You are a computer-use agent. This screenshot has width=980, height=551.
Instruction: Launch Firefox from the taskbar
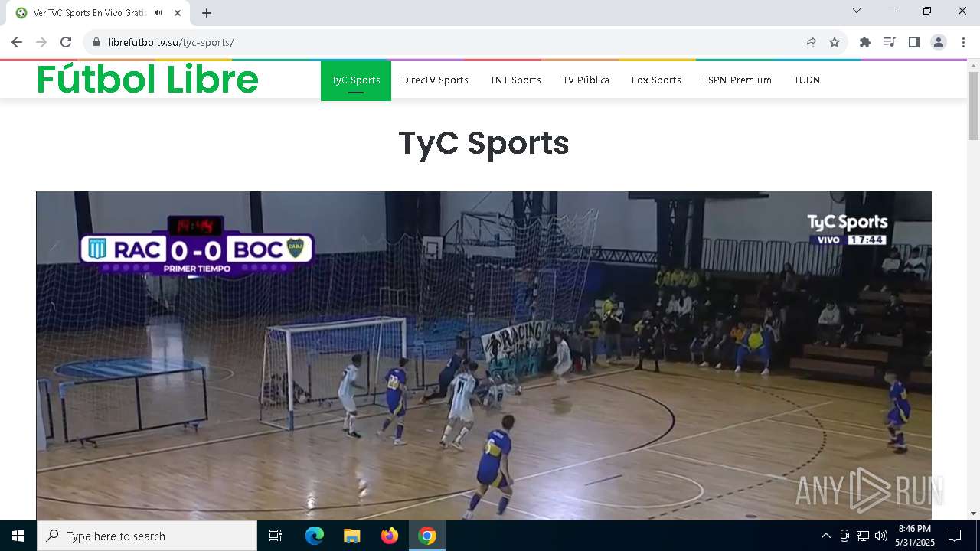pos(390,536)
